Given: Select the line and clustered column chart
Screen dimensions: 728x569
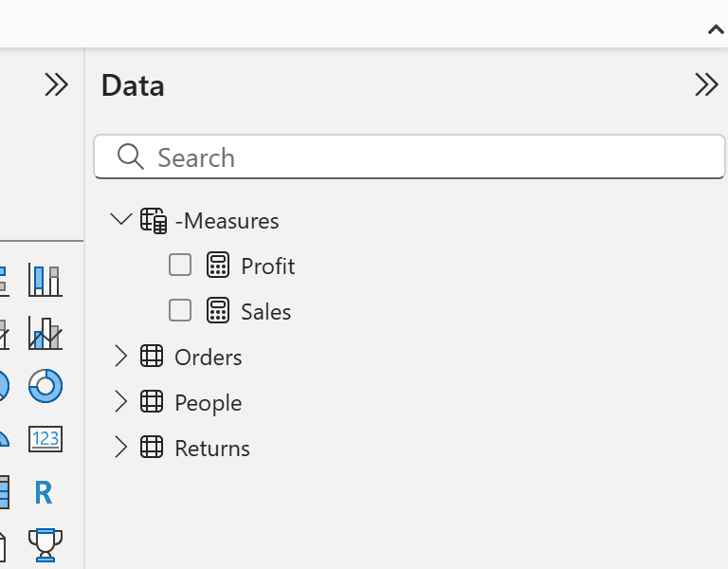Looking at the screenshot, I should 45,333.
